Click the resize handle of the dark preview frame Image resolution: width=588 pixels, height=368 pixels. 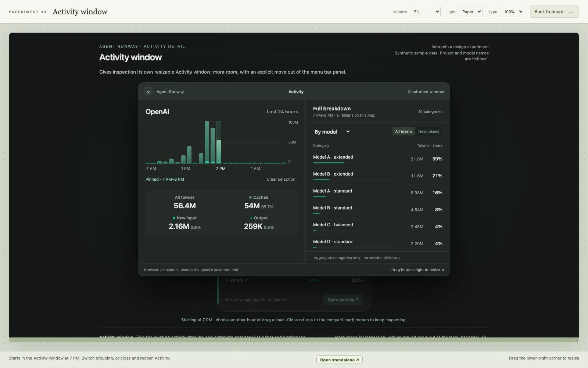(577, 340)
